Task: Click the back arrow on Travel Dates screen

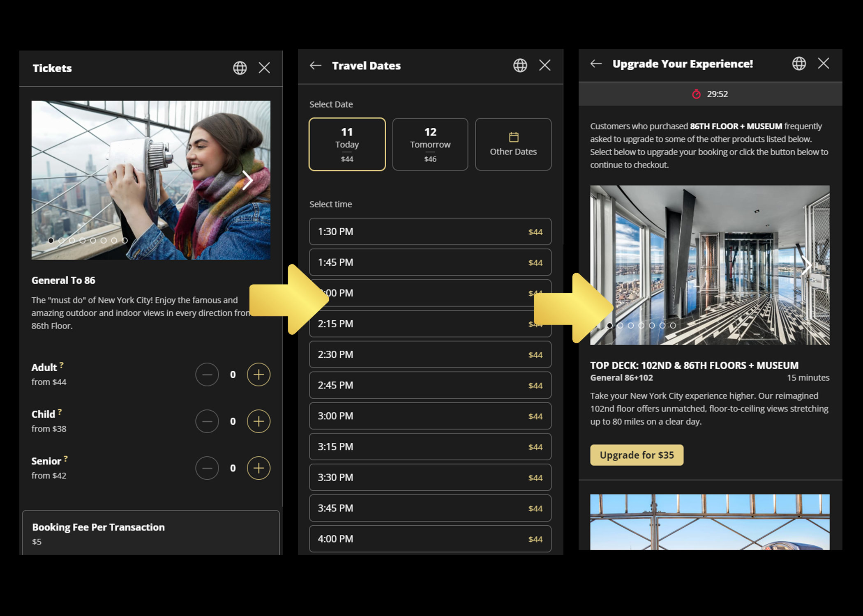Action: pyautogui.click(x=314, y=64)
